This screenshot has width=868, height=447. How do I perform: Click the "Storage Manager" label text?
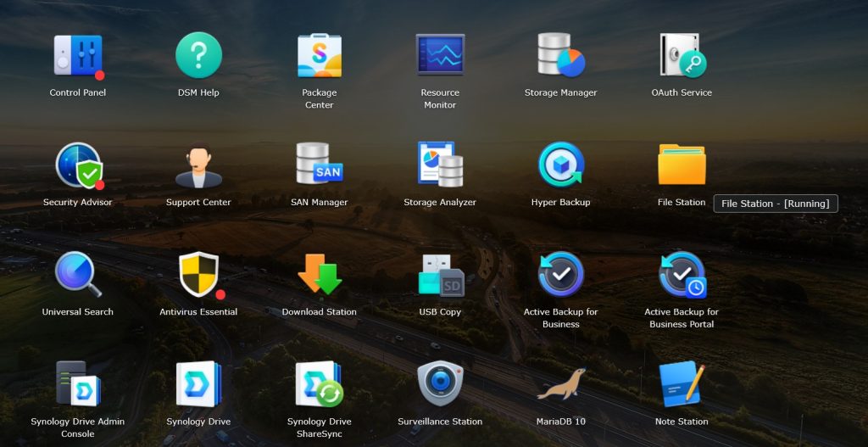[561, 92]
